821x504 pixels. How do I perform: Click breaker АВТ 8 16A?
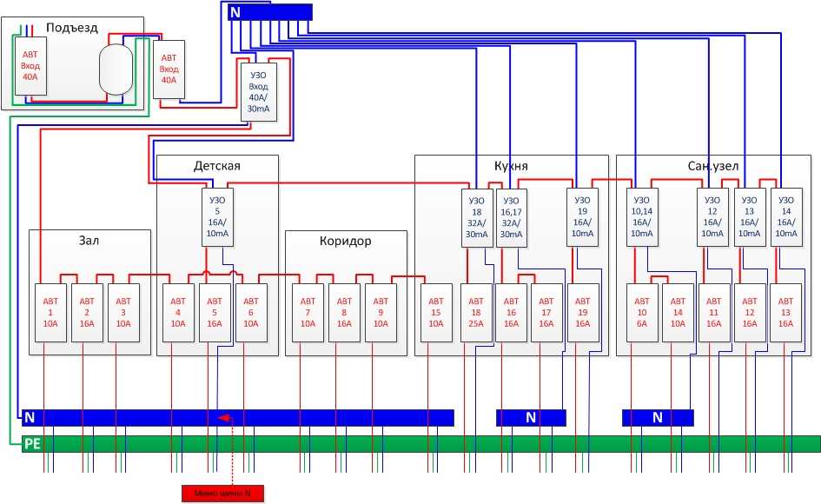tap(345, 313)
